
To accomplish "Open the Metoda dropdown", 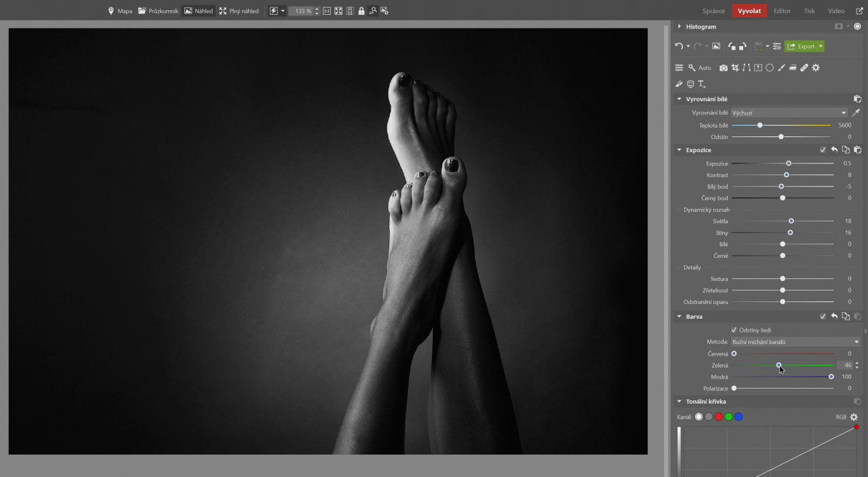I will coord(795,342).
